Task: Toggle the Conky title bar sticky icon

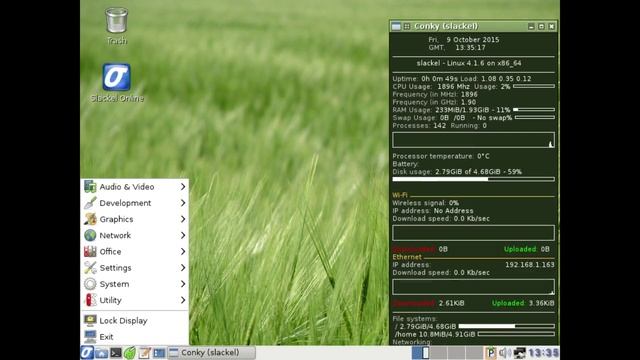Action: [407, 27]
